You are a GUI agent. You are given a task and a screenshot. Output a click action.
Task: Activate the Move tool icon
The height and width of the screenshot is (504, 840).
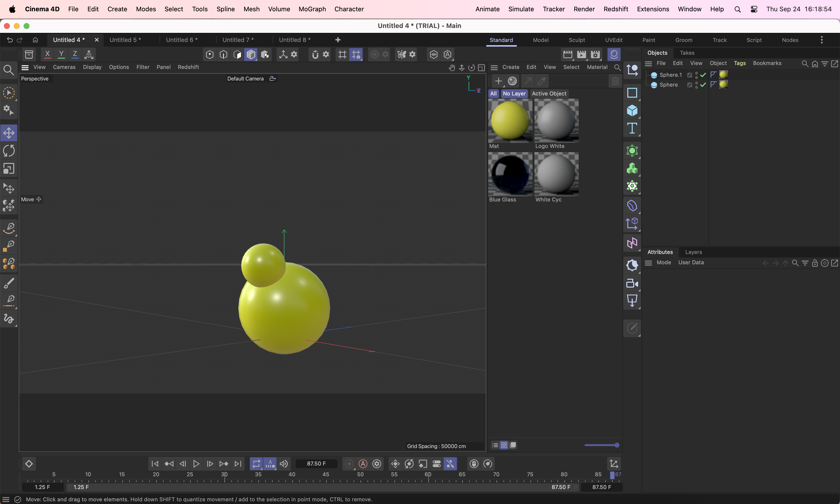click(9, 133)
